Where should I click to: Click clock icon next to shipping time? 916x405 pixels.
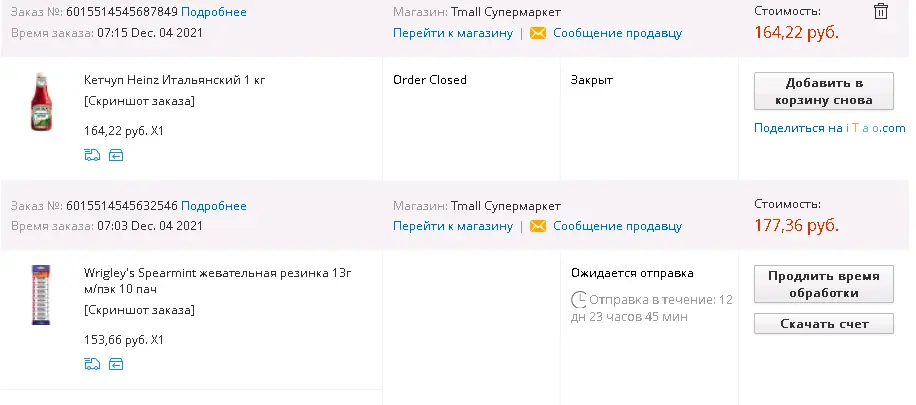coord(578,300)
